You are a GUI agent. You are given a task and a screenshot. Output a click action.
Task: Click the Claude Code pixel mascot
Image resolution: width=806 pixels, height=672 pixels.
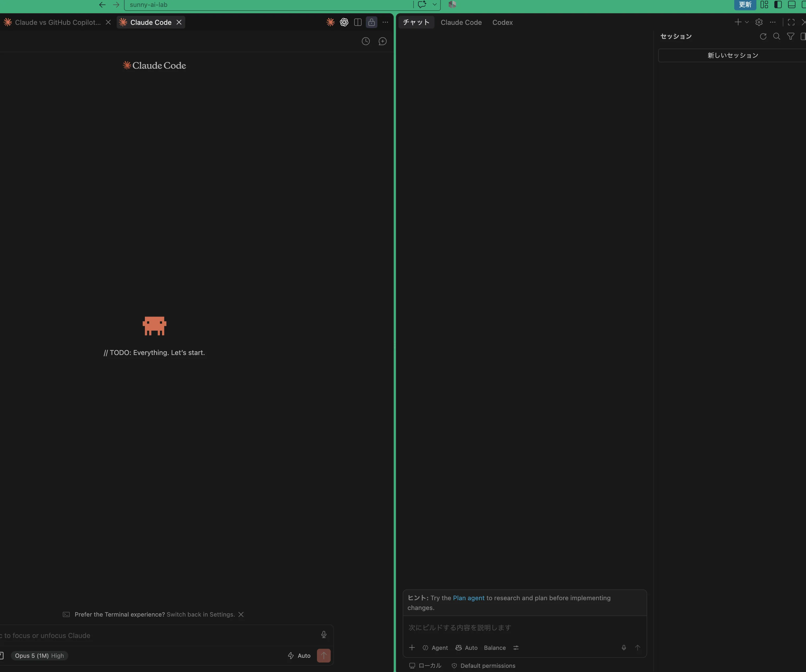click(x=154, y=326)
